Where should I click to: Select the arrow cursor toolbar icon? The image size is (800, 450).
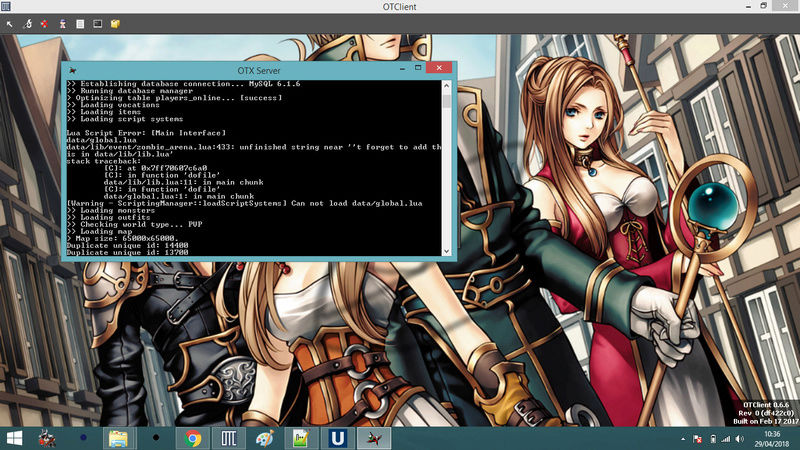pos(10,24)
